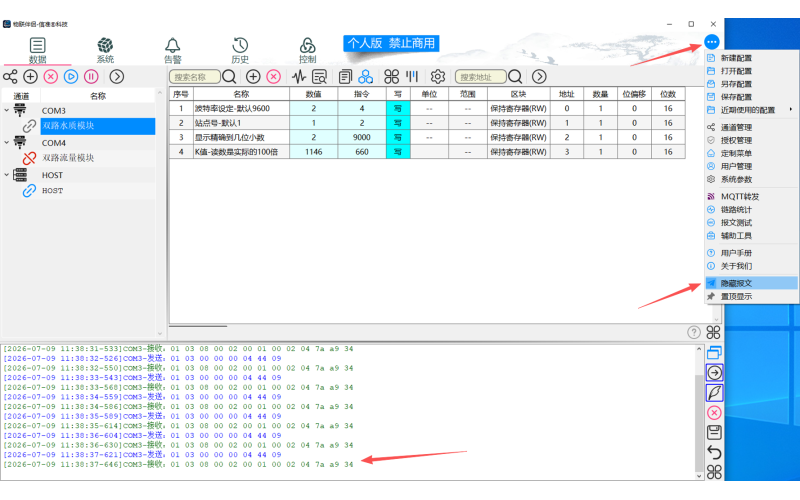Image resolution: width=800 pixels, height=500 pixels.
Task: Click the 搜索地址 search address field
Action: pyautogui.click(x=481, y=77)
